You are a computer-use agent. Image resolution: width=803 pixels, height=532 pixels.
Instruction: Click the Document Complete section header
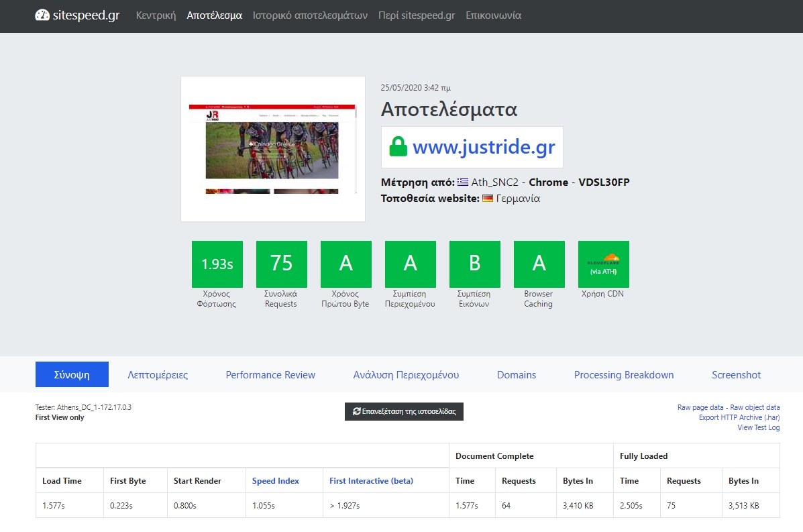pyautogui.click(x=494, y=456)
